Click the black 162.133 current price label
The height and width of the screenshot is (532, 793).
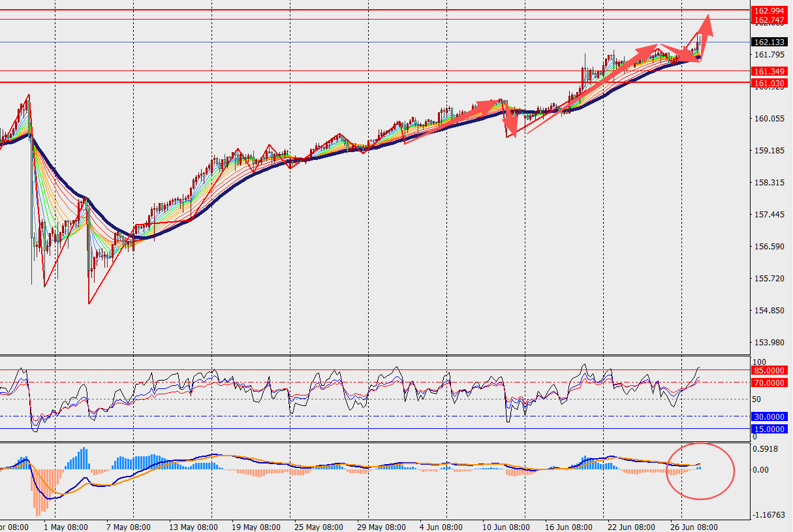[769, 42]
